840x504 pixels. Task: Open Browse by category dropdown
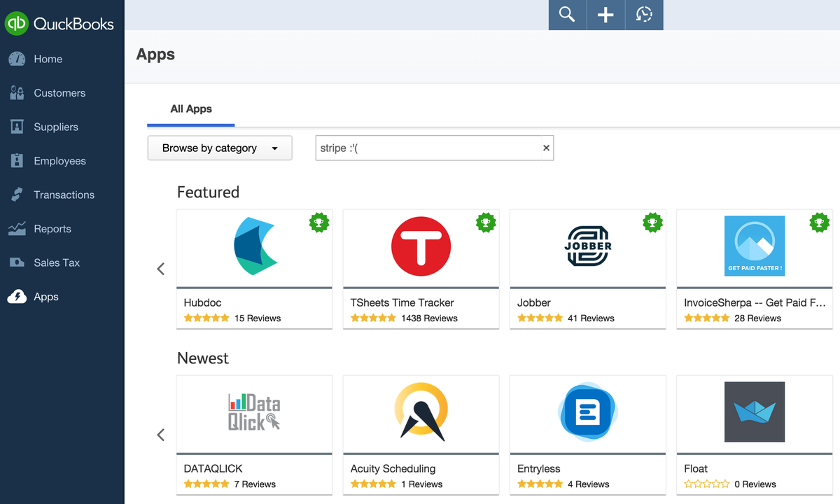(x=220, y=148)
